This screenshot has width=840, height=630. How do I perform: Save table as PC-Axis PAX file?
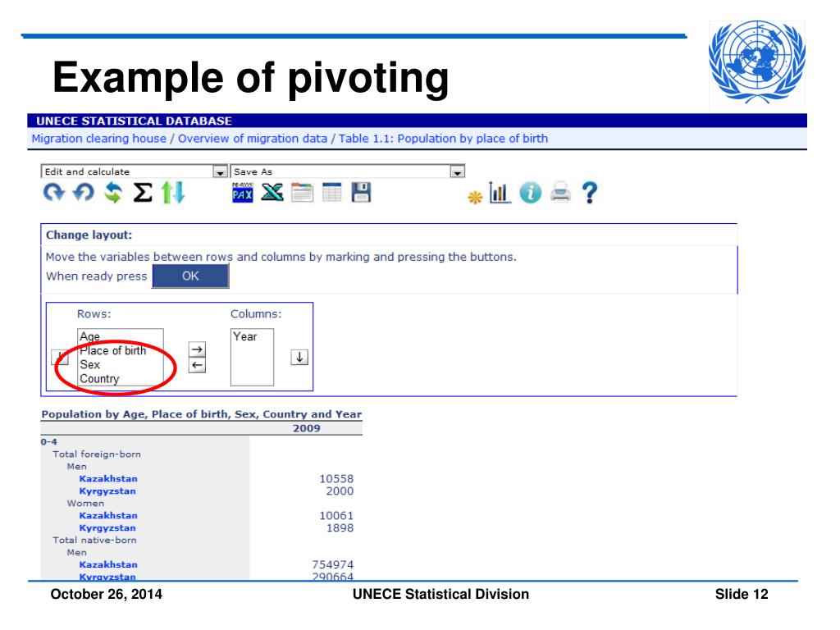pos(243,193)
